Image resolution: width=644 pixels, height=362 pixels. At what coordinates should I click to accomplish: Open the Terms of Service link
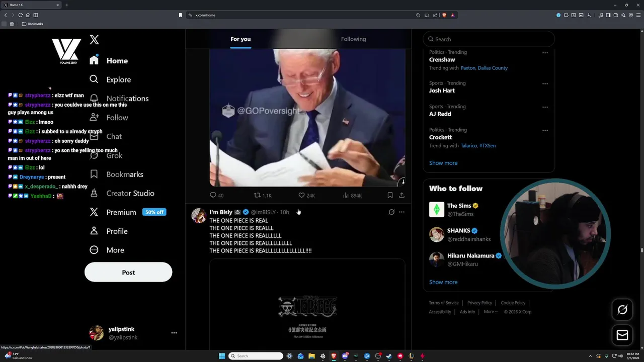tap(444, 303)
